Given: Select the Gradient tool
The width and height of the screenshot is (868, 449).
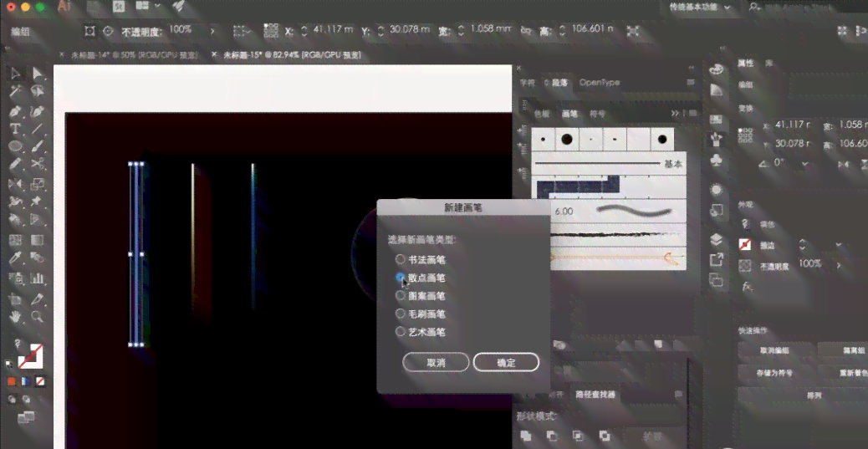Looking at the screenshot, I should [37, 240].
